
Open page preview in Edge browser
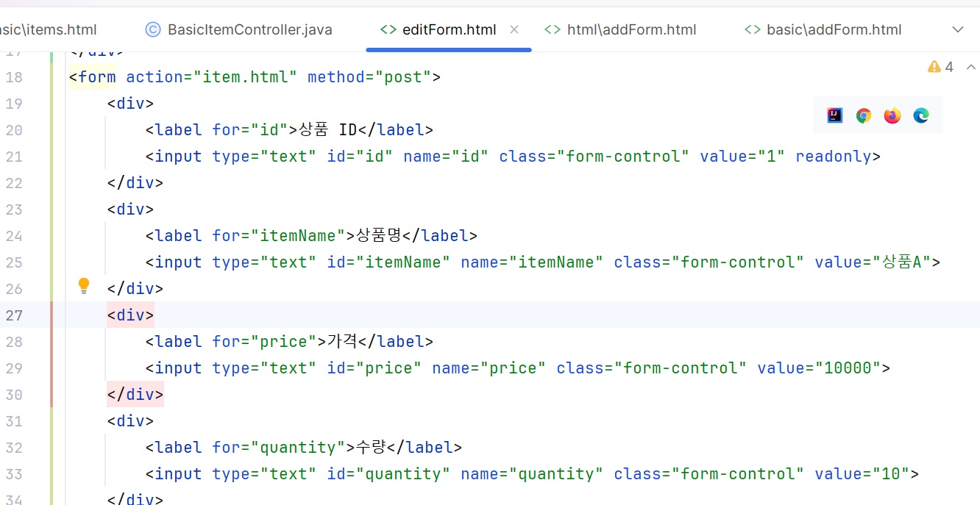point(921,115)
